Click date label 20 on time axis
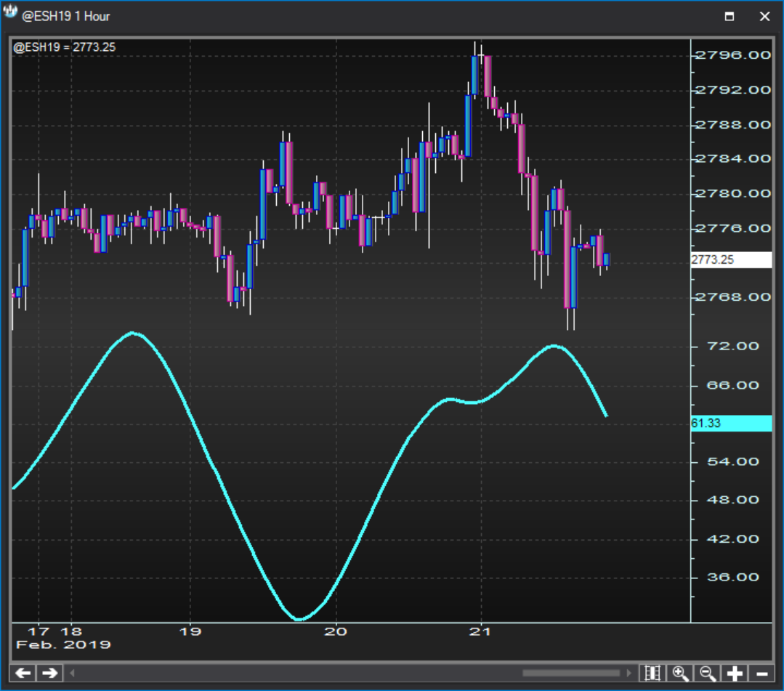Image resolution: width=784 pixels, height=691 pixels. [336, 631]
